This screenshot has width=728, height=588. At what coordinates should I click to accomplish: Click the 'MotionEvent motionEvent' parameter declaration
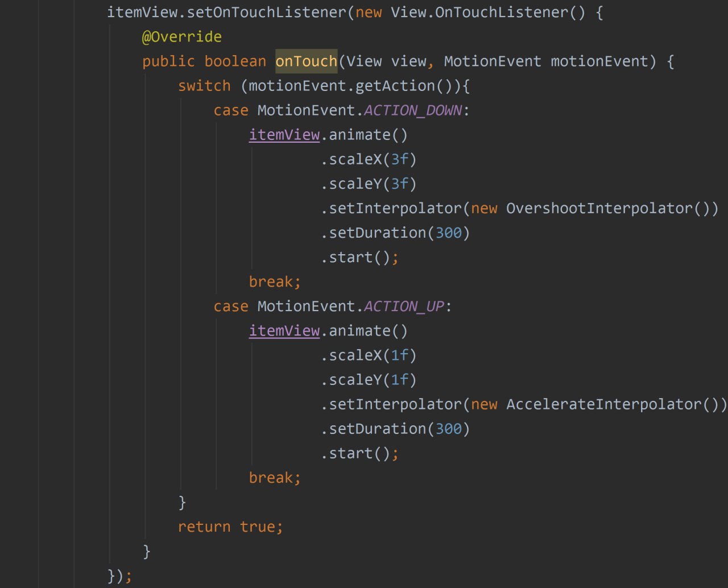(546, 61)
